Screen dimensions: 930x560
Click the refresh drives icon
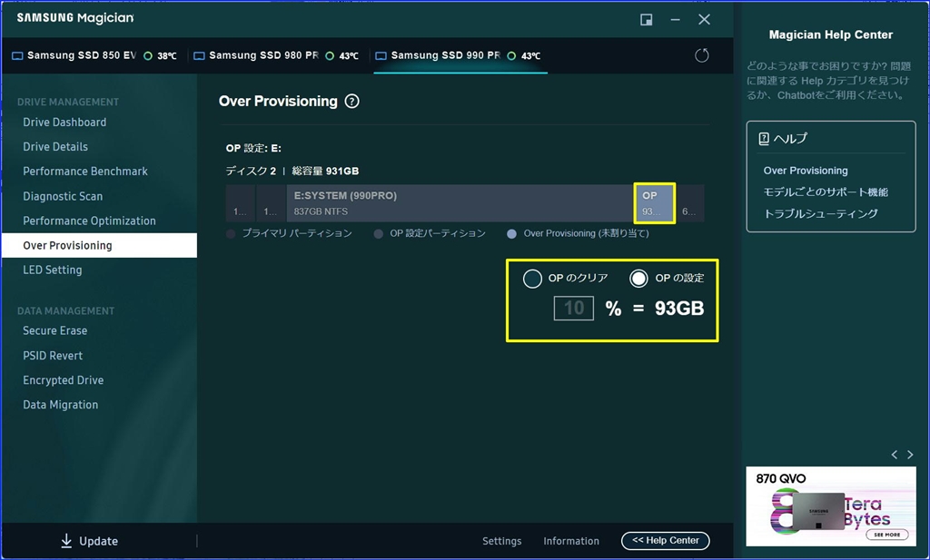click(702, 55)
